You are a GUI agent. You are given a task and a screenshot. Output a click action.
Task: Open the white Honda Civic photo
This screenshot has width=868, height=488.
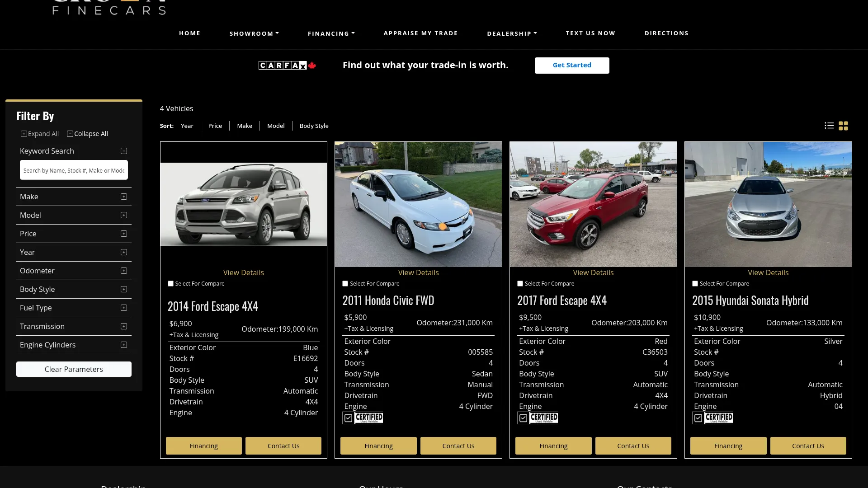419,204
